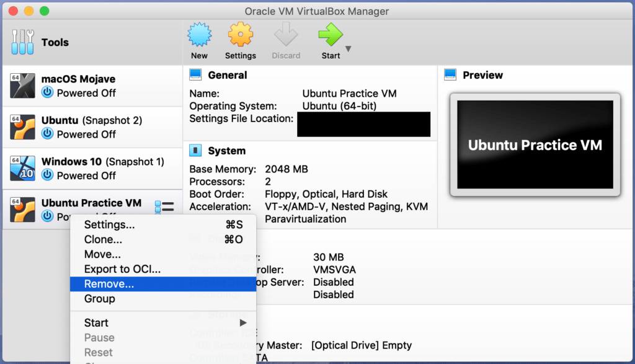Viewport: 635px width, 364px height.
Task: Click the System section heading
Action: 227,151
